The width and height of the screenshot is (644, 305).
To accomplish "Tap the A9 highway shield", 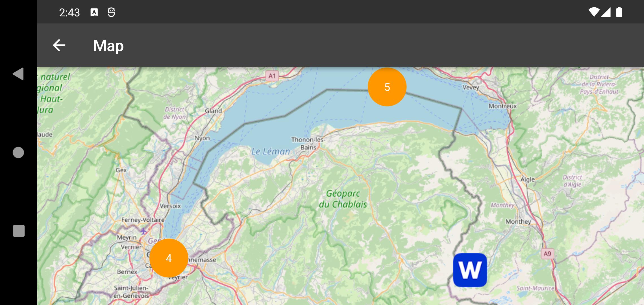I will (x=547, y=254).
